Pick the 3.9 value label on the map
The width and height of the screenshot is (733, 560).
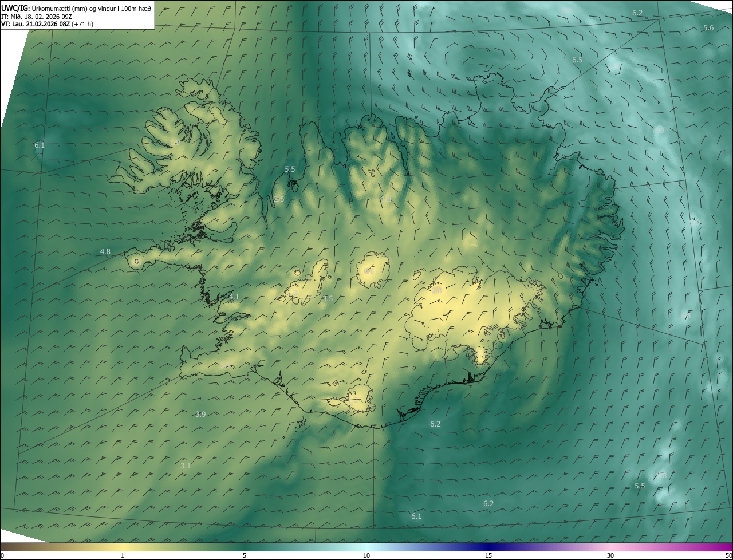[x=200, y=414]
